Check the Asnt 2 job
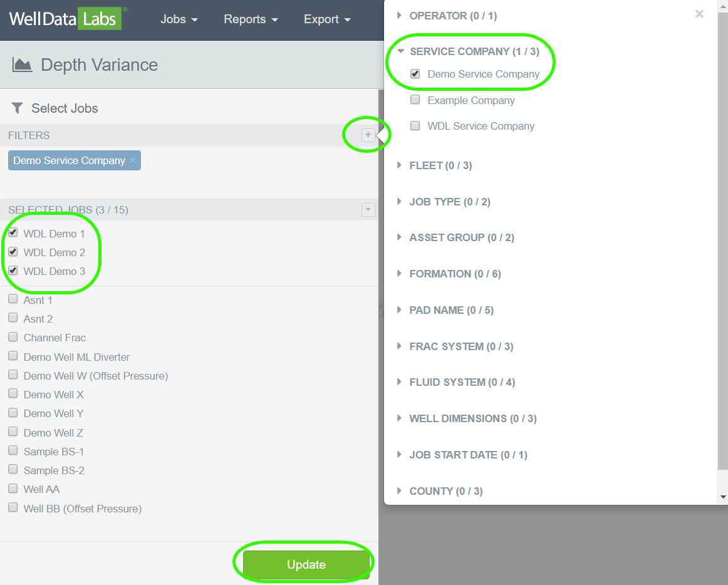The height and width of the screenshot is (585, 728). pos(13,318)
